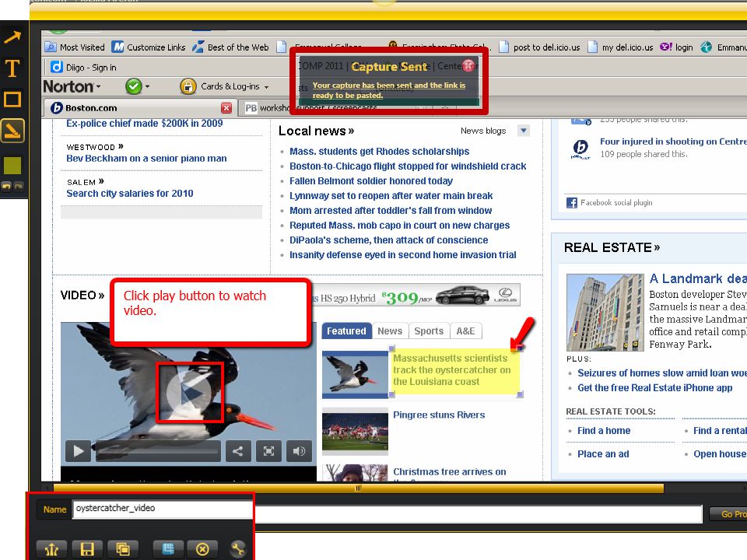This screenshot has width=747, height=560.
Task: Cancel the capture with X circle icon
Action: click(202, 549)
